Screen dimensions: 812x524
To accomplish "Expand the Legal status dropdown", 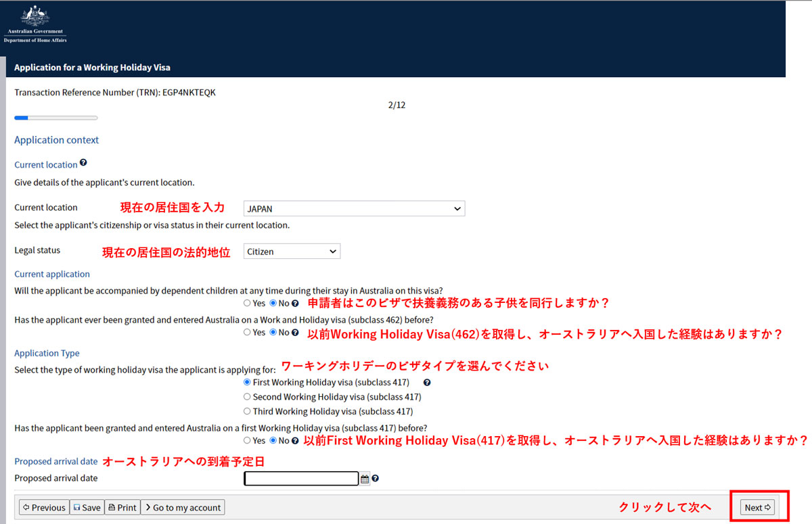I will [x=292, y=252].
